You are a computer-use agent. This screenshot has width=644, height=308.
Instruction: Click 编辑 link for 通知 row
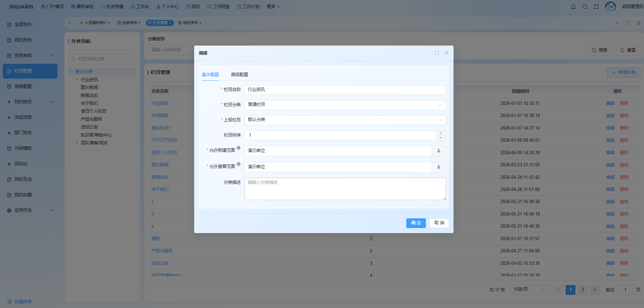[610, 239]
